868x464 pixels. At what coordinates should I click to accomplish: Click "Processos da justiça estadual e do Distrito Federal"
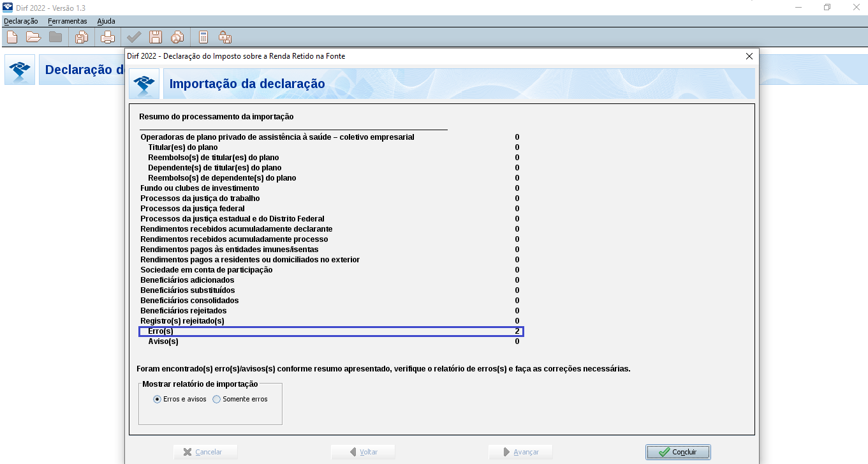coord(232,219)
